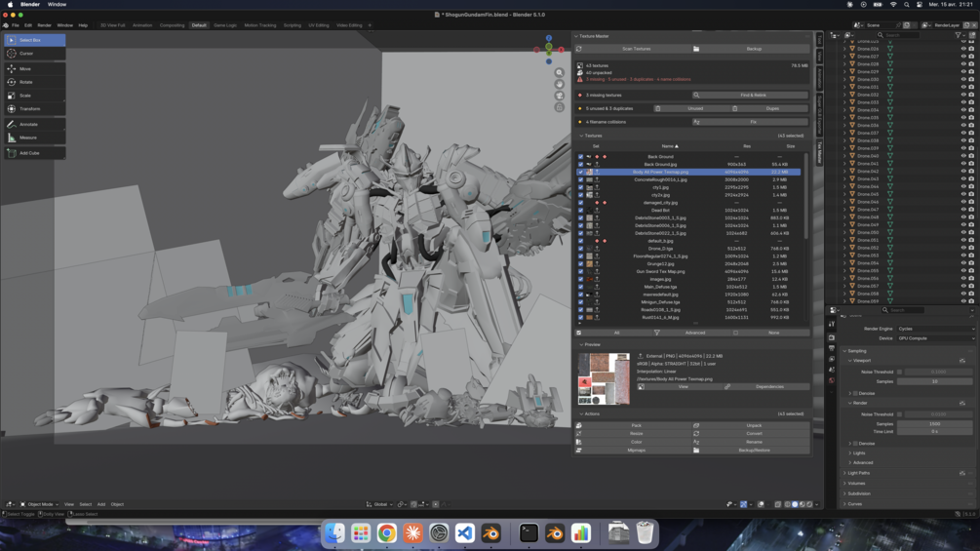Click the Render Samples value field
980x551 pixels.
tap(935, 424)
